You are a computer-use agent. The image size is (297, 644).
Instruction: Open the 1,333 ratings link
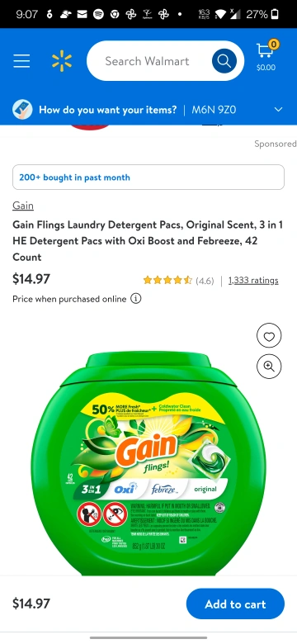point(253,281)
